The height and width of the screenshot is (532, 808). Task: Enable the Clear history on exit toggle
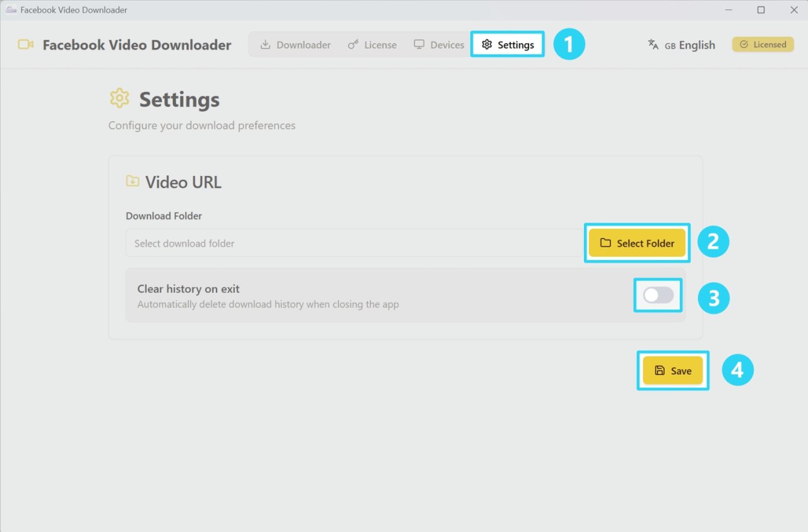tap(658, 295)
